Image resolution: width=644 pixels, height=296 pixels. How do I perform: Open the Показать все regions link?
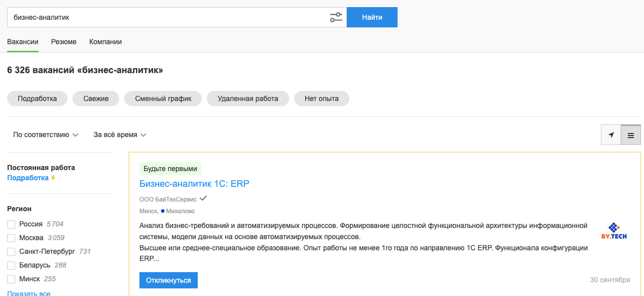[x=28, y=293]
